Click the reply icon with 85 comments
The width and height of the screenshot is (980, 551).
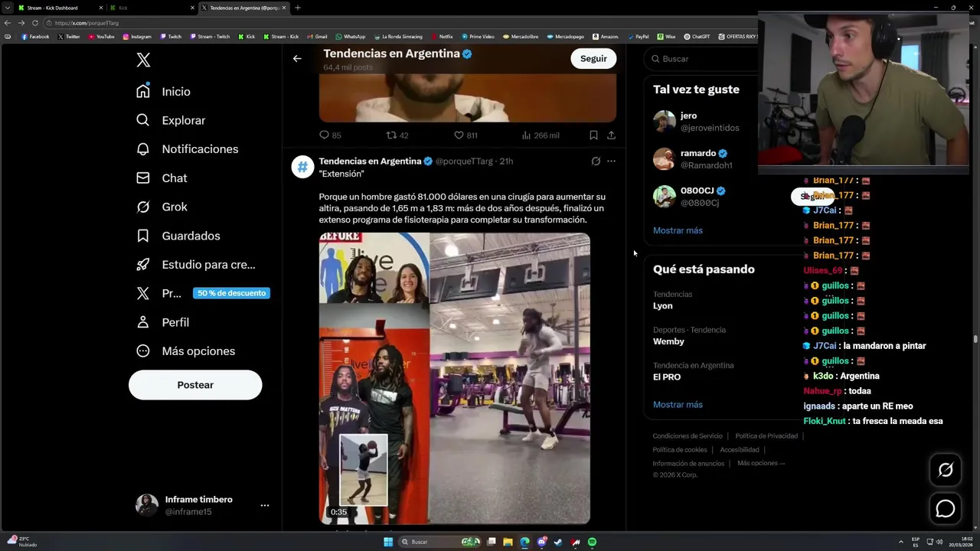click(x=324, y=135)
